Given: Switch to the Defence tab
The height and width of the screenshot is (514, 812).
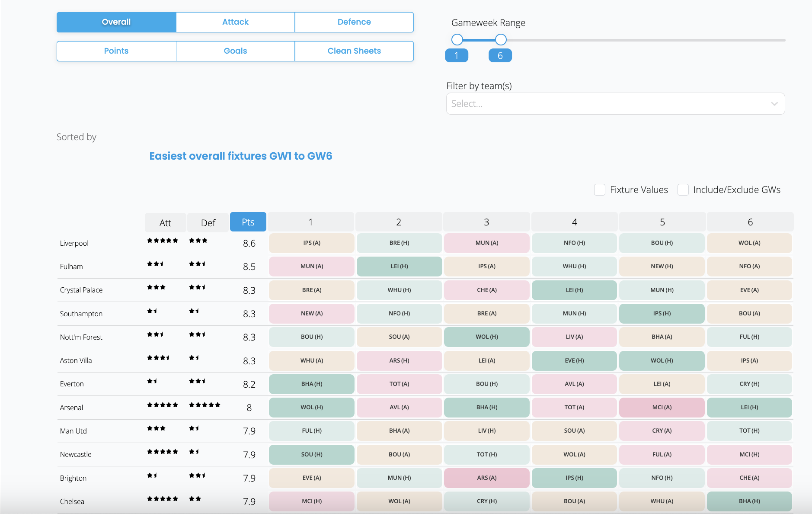Looking at the screenshot, I should (x=354, y=22).
